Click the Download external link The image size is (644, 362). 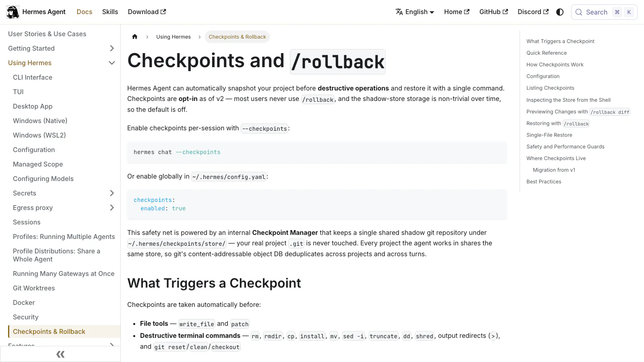(147, 12)
